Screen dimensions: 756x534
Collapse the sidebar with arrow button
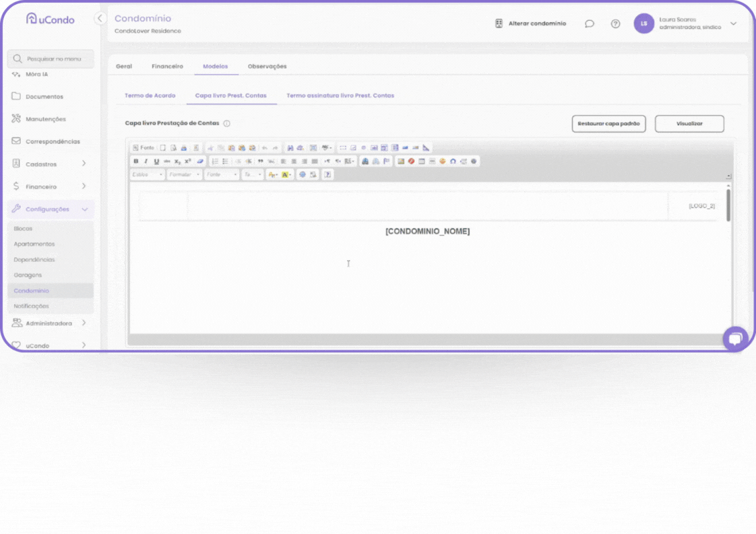tap(100, 19)
